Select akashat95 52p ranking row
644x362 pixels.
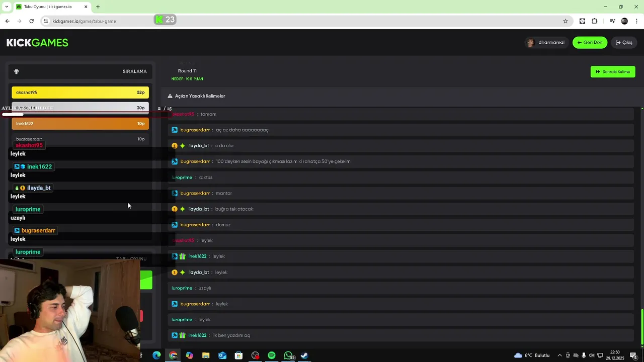80,93
